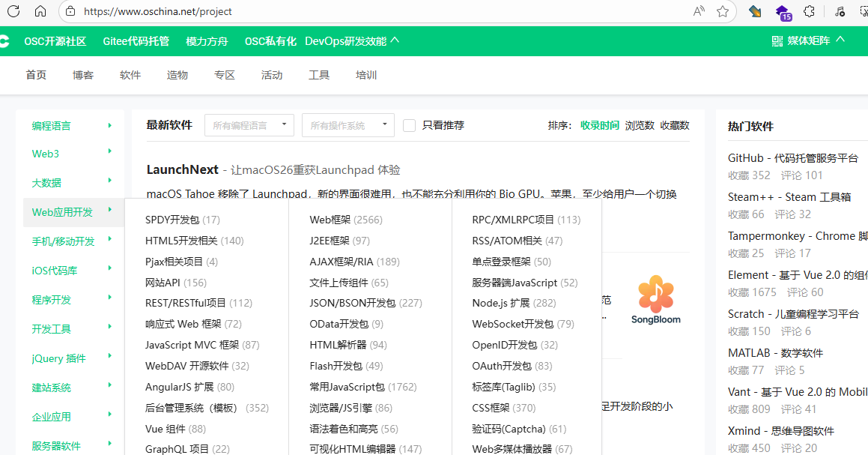The height and width of the screenshot is (455, 868).
Task: Open the 工具 navigation tab
Action: point(319,75)
